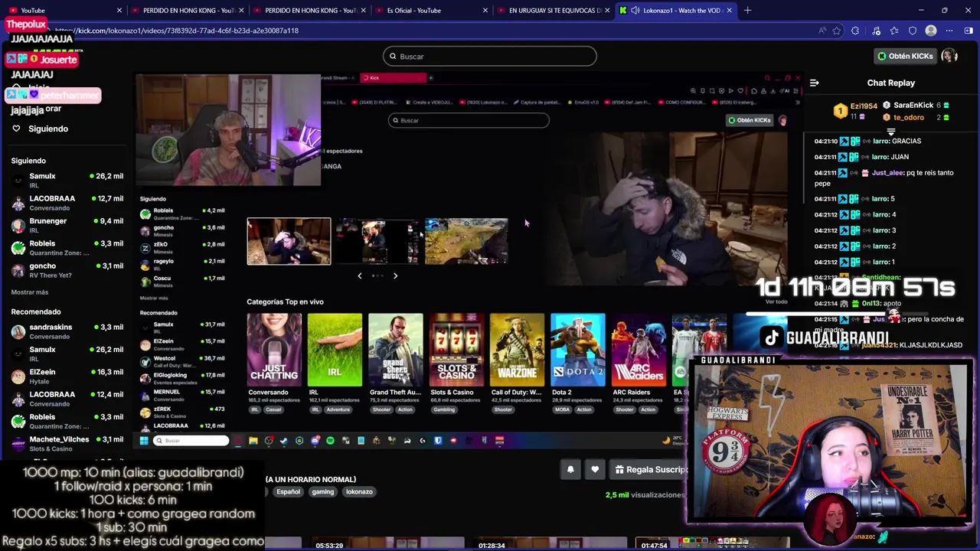Viewport: 980px width, 551px height.
Task: Click the streamed Kick Buscar search box
Action: 469,120
